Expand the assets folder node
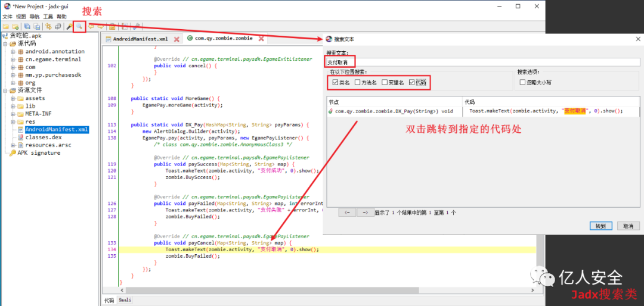644x306 pixels. point(13,98)
